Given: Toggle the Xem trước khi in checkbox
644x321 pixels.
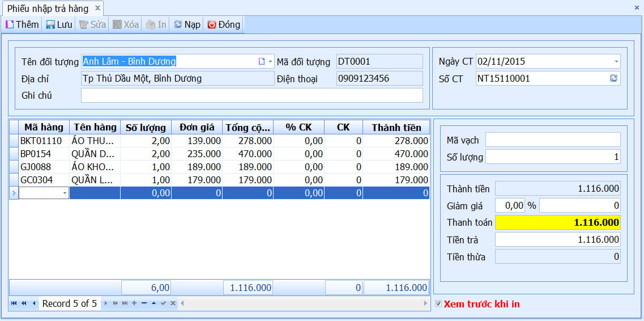Looking at the screenshot, I should pyautogui.click(x=438, y=304).
